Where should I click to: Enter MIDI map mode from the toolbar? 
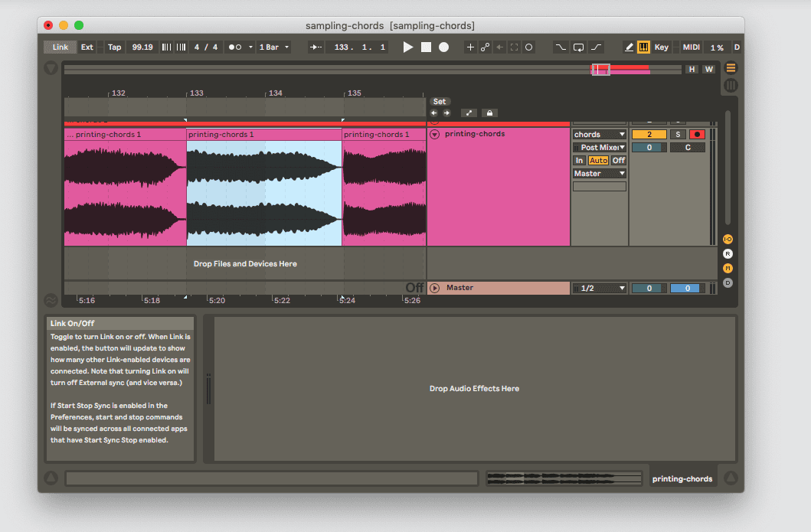click(x=690, y=47)
